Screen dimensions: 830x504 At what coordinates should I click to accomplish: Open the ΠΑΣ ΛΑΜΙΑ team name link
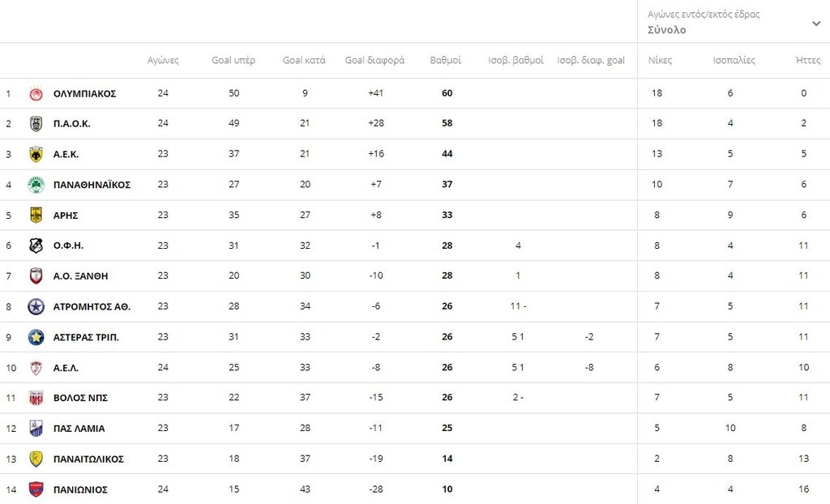pos(79,429)
